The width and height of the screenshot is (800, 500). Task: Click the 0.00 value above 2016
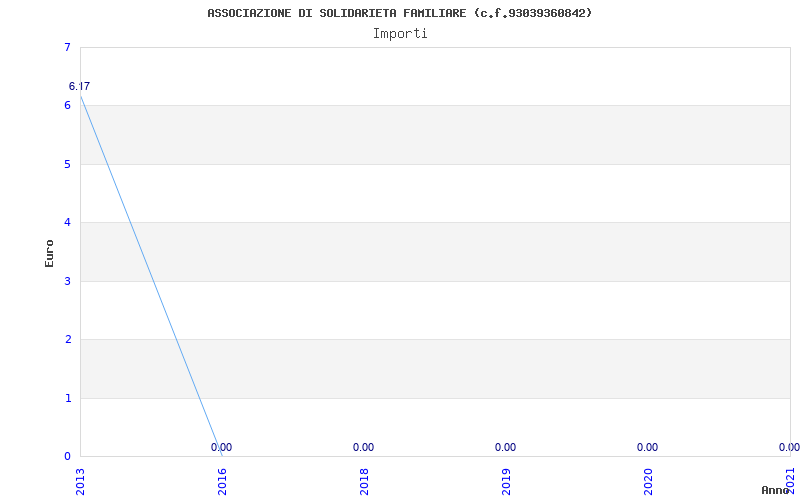coord(221,447)
